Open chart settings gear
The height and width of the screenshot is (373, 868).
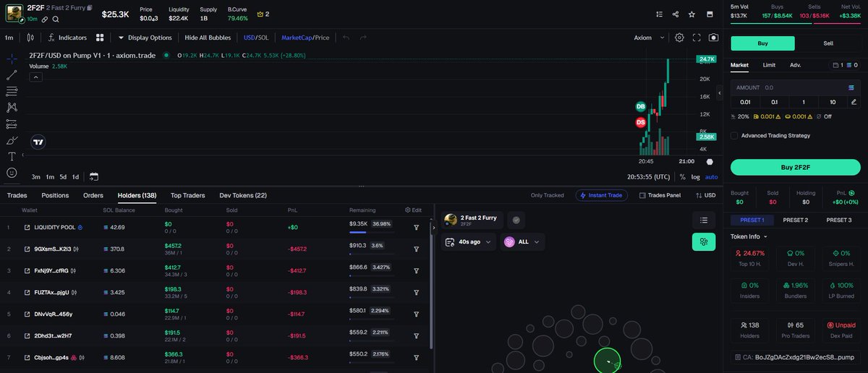click(x=679, y=38)
